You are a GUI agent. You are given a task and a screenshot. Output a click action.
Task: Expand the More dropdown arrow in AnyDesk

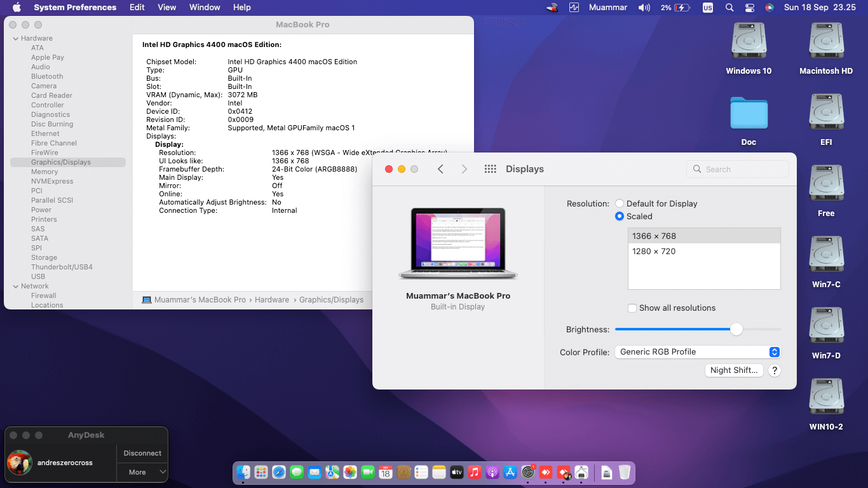163,472
